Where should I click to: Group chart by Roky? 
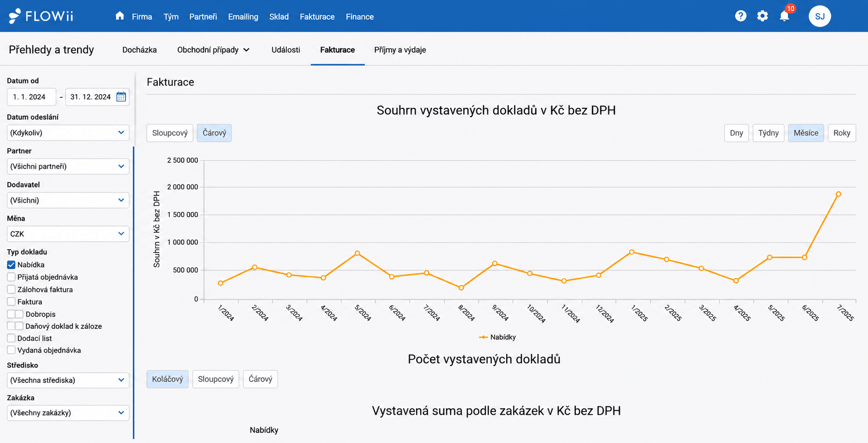click(842, 133)
